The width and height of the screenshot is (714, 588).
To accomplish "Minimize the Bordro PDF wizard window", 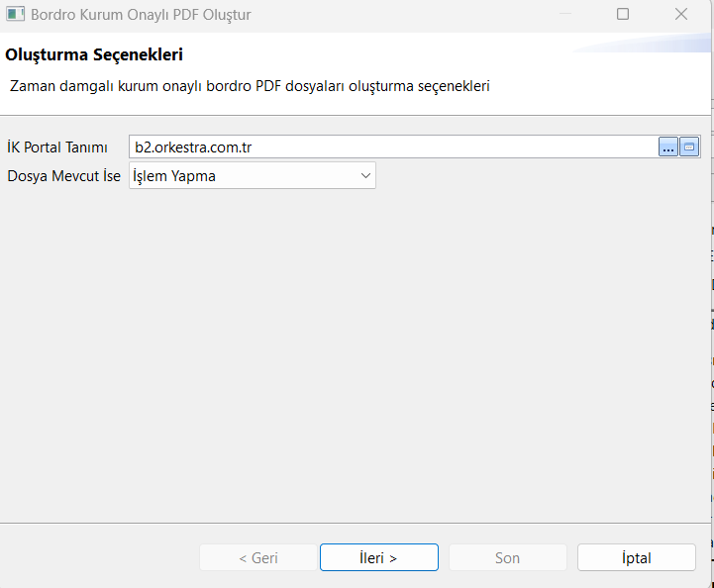I will point(564,15).
